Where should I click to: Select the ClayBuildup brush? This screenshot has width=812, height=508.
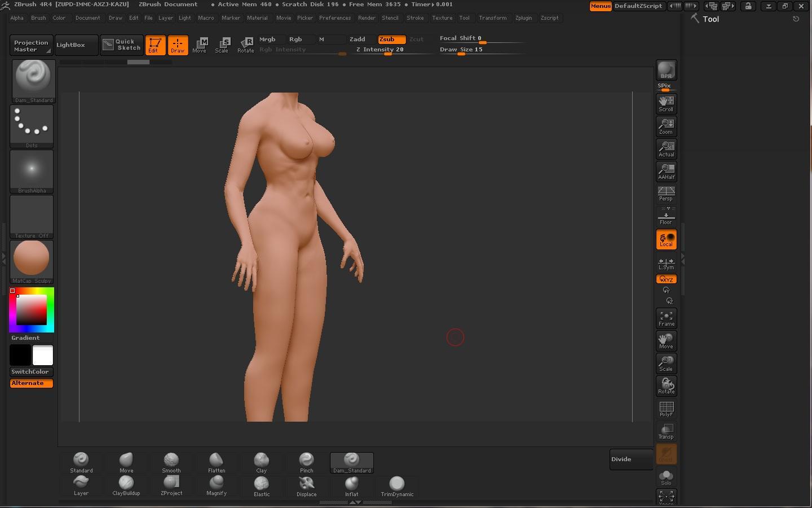[126, 485]
